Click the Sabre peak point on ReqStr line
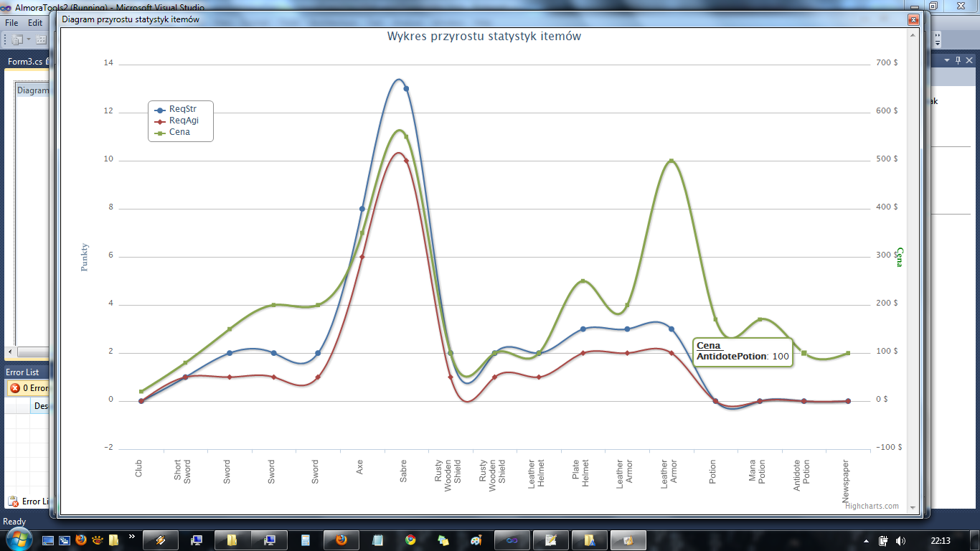Screen dimensions: 980x551 click(406, 89)
